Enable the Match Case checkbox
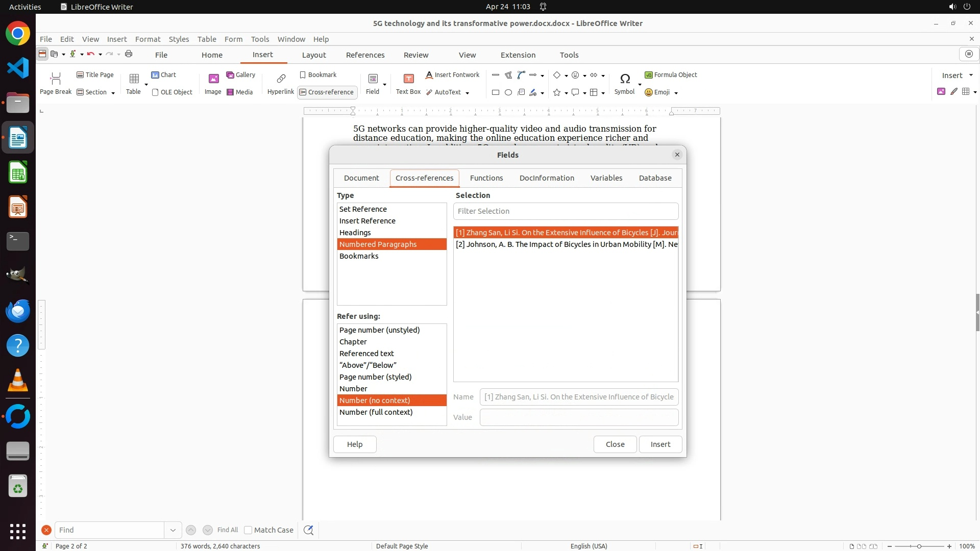Image resolution: width=980 pixels, height=551 pixels. coord(248,530)
